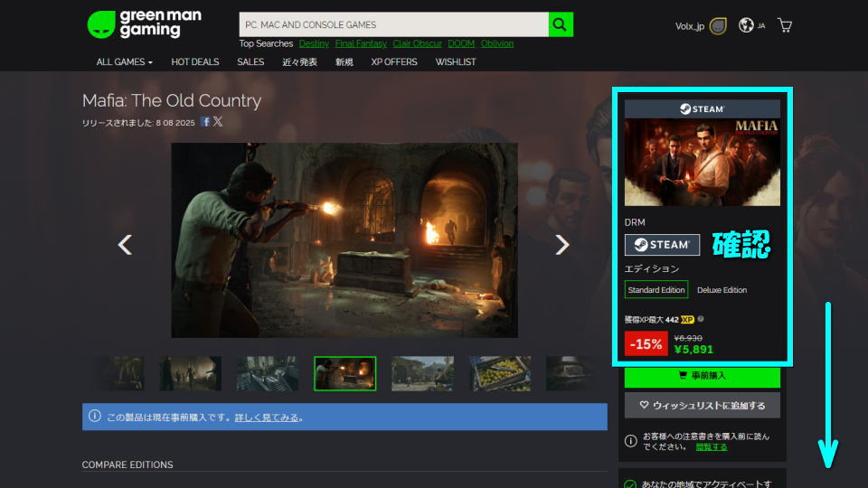The width and height of the screenshot is (868, 488).
Task: Share on X icon
Action: [x=218, y=122]
